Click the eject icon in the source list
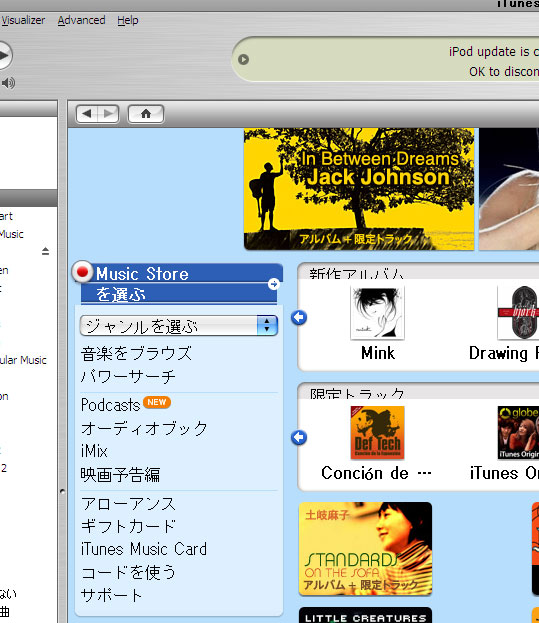The image size is (539, 623). click(x=45, y=251)
